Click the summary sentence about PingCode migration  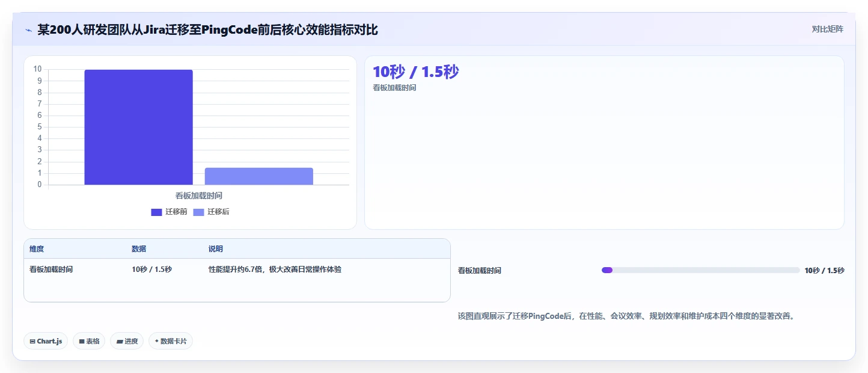pos(626,316)
